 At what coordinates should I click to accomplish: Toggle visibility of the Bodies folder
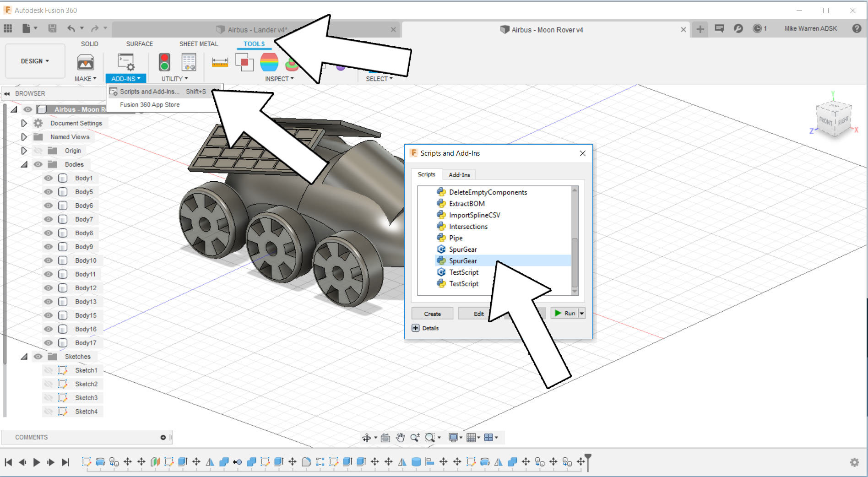pyautogui.click(x=38, y=164)
